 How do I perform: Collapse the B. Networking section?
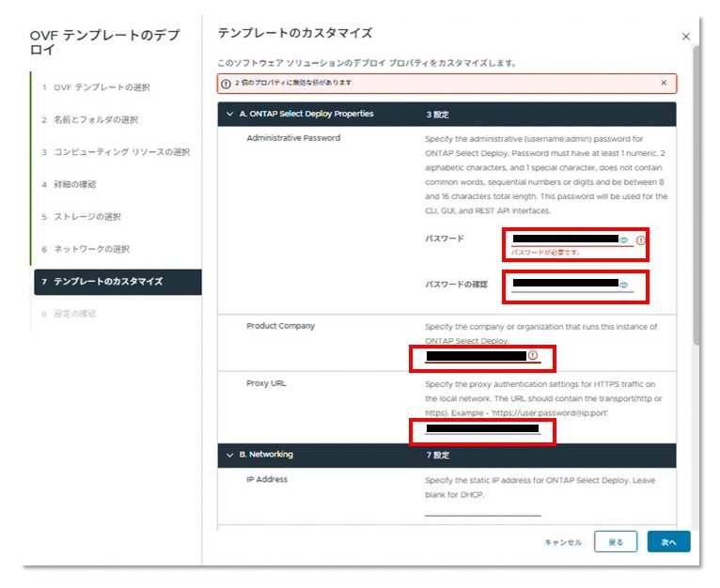229,455
